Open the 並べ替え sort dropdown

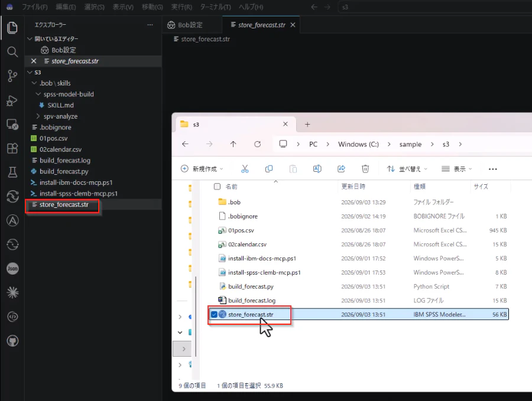point(407,169)
